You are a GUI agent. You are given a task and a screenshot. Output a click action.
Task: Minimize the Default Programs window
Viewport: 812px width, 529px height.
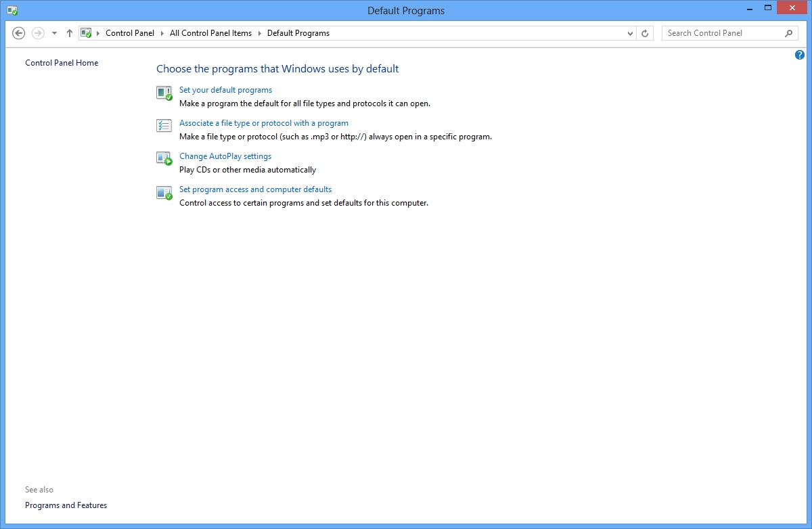[750, 8]
